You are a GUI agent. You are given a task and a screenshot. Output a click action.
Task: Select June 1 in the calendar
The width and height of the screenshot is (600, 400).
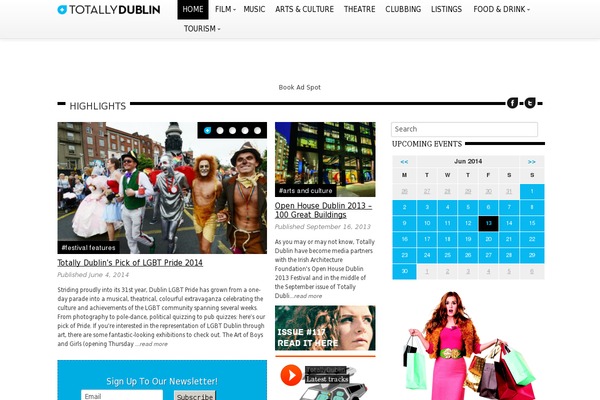pos(532,191)
